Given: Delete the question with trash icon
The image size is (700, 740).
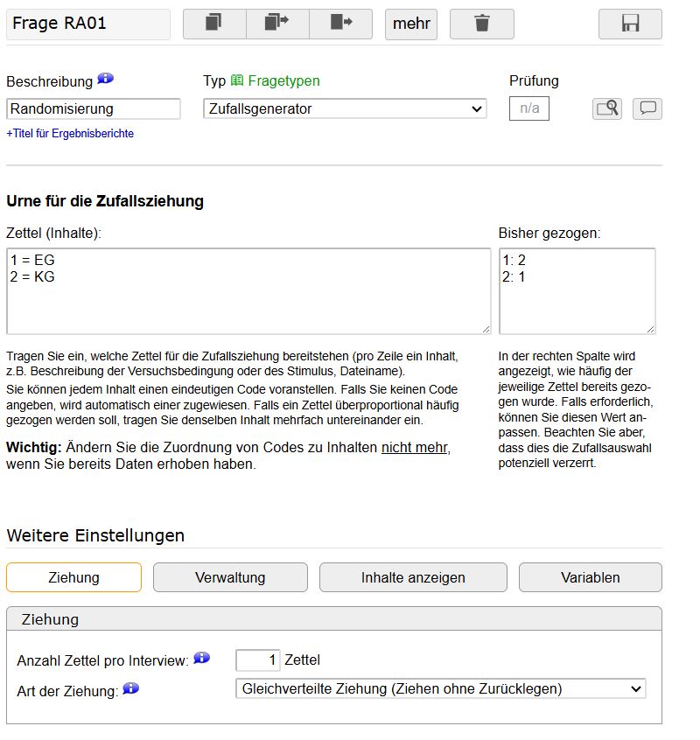Looking at the screenshot, I should [x=481, y=24].
